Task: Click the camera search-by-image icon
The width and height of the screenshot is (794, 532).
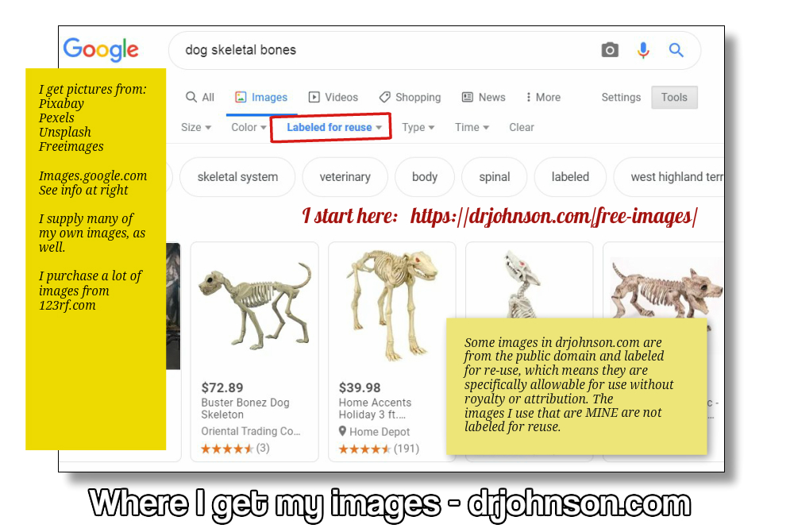Action: 610,50
